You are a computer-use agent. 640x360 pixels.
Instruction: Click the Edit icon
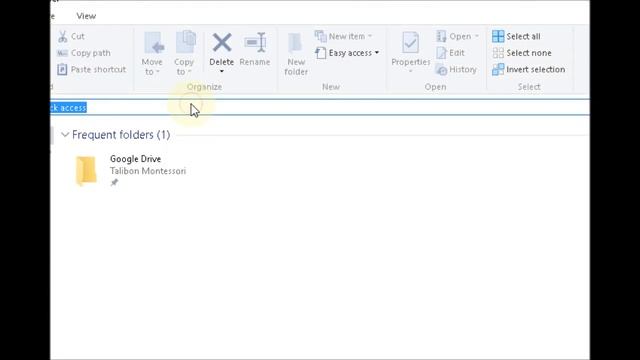(x=441, y=53)
